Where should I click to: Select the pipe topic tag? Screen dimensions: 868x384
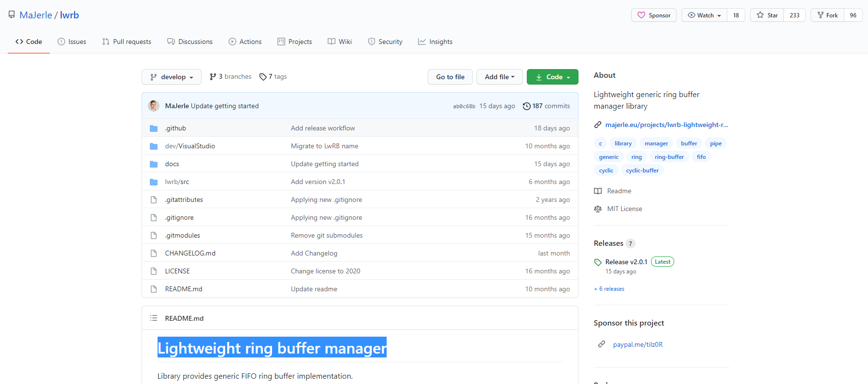click(716, 143)
